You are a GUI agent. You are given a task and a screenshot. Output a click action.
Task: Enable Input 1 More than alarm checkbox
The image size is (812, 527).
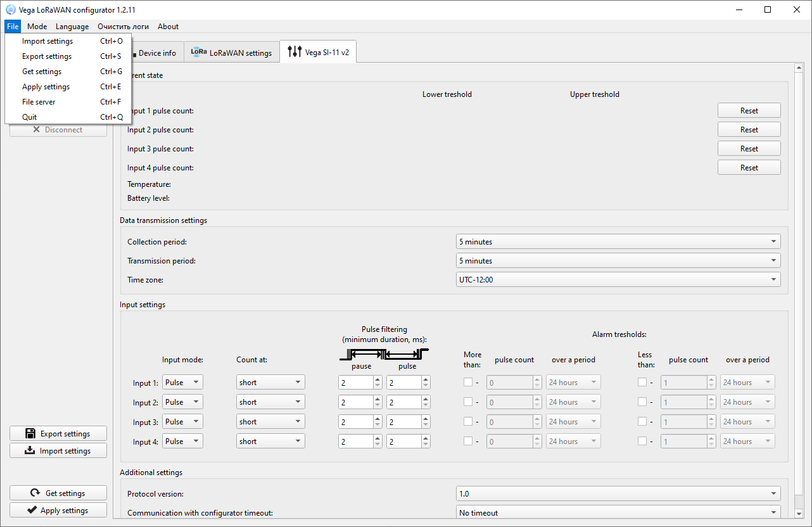468,383
